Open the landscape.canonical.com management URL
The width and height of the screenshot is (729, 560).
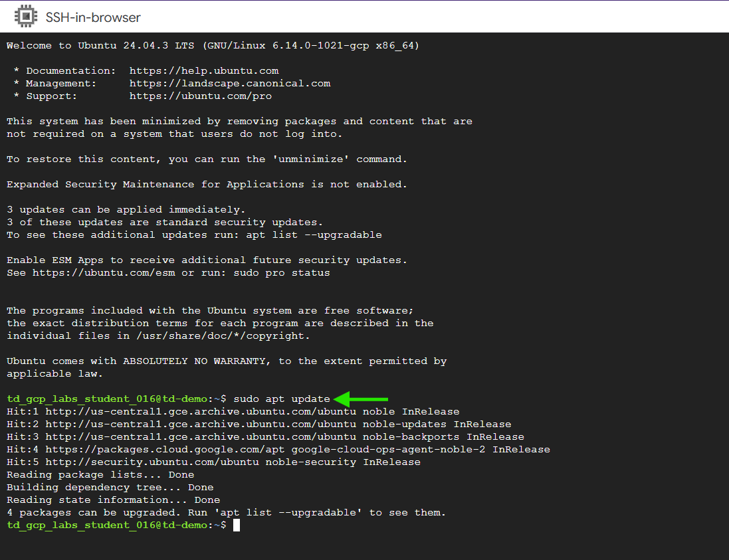(x=230, y=83)
